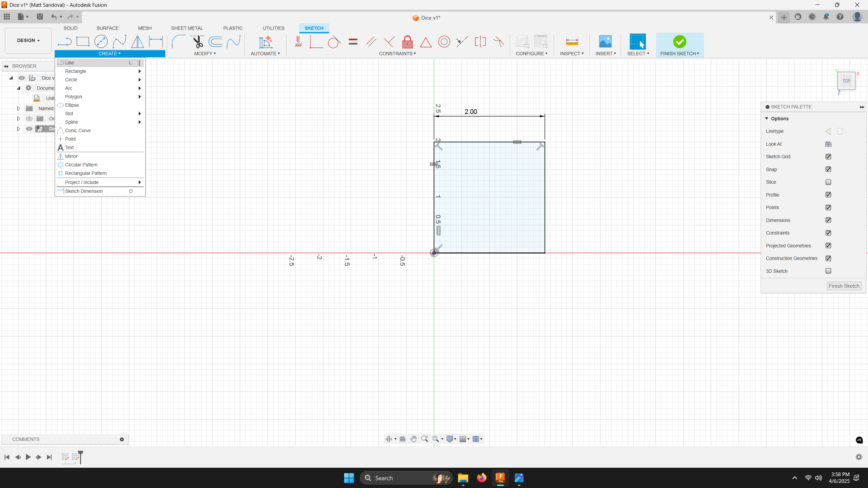868x488 pixels.
Task: Click the Insert image icon
Action: 605,42
